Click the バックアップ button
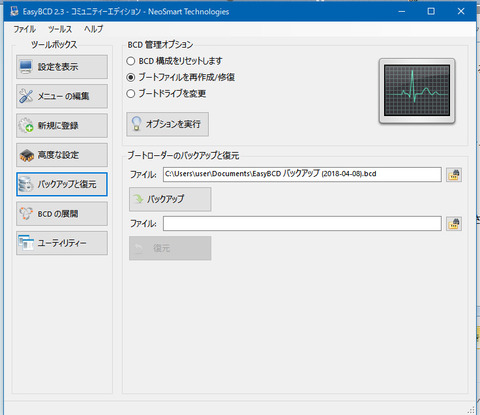The width and height of the screenshot is (480, 415). [x=170, y=199]
